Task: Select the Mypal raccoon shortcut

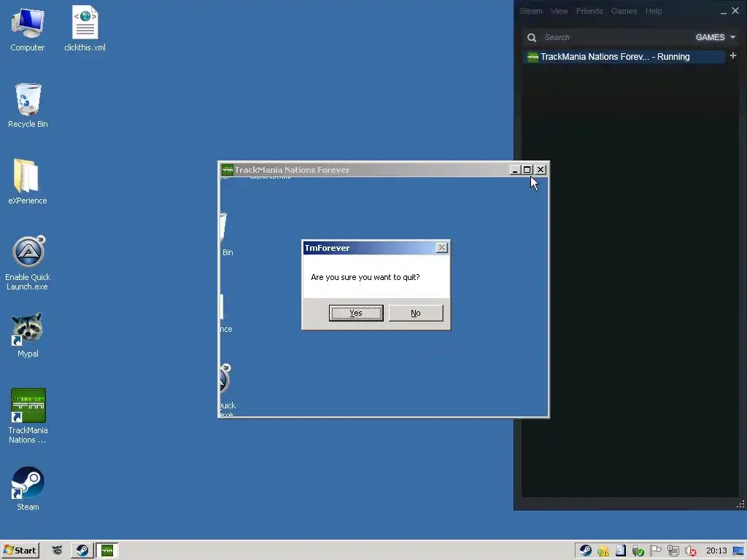Action: (28, 335)
